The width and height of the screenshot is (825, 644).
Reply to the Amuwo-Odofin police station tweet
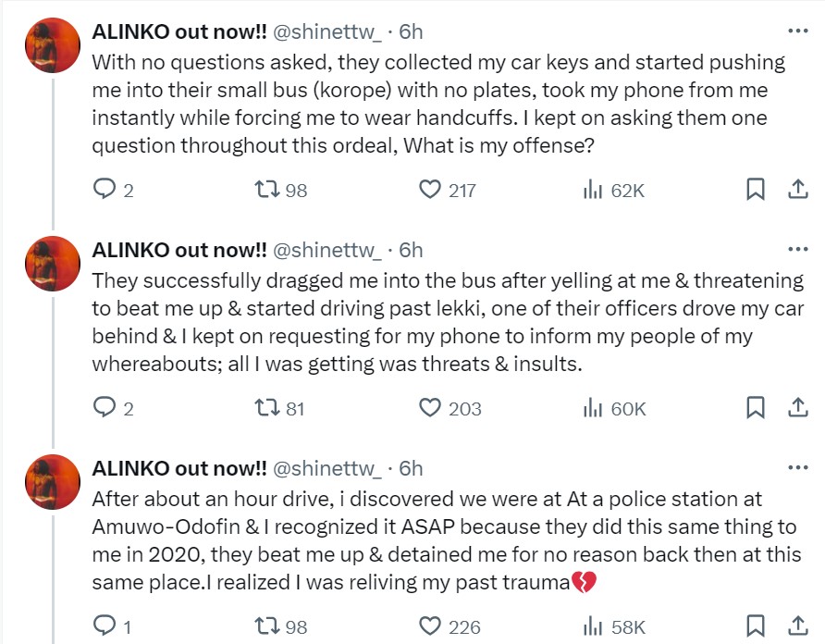pyautogui.click(x=104, y=626)
